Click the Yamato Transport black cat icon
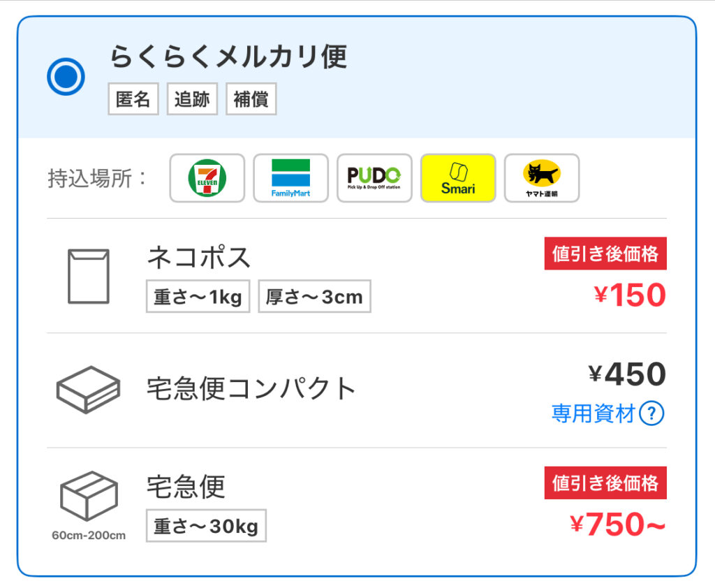 click(x=542, y=178)
